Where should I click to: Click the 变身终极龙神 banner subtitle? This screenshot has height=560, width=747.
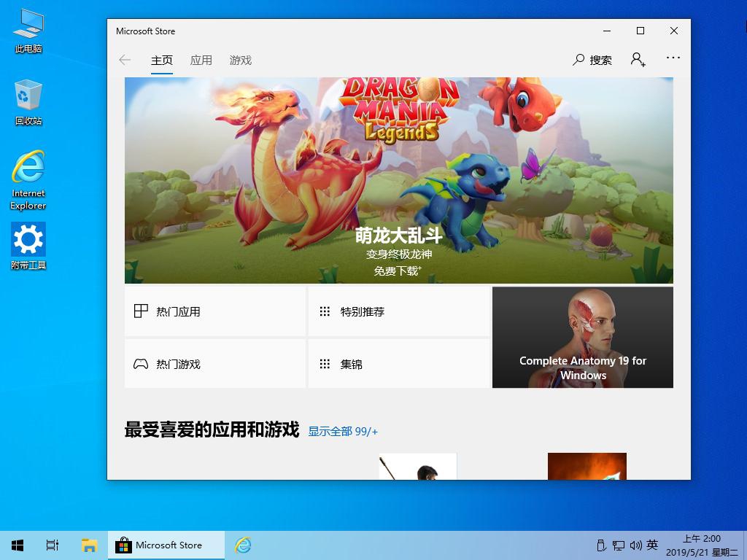[399, 254]
